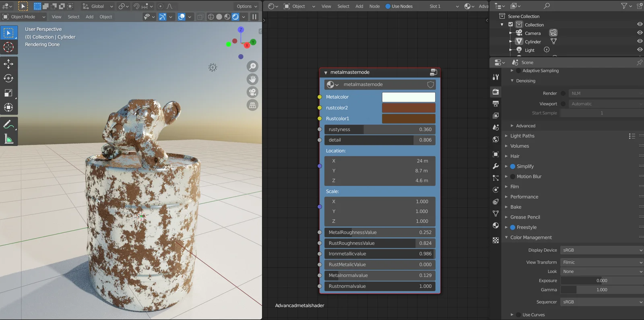This screenshot has height=320, width=644.
Task: Click the pan view hand icon
Action: point(252,79)
